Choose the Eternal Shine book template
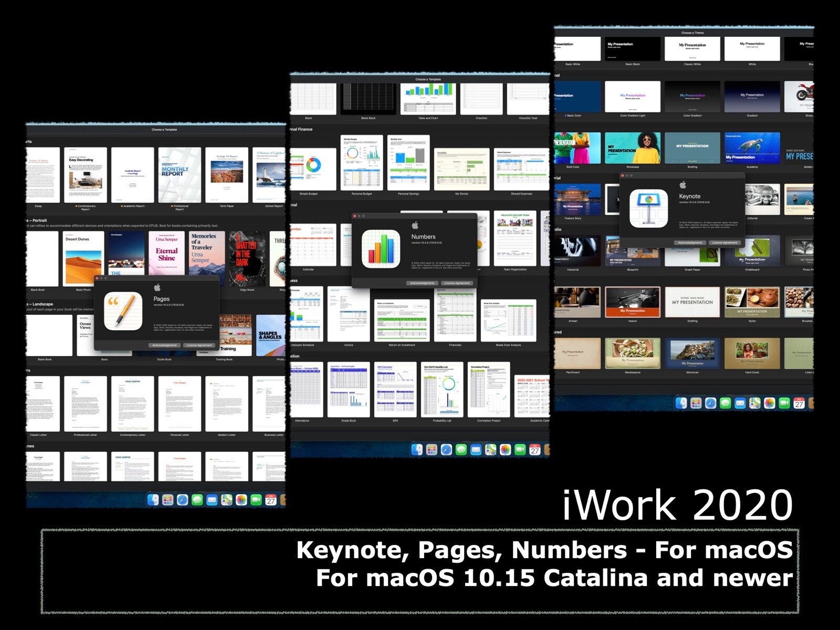 pos(166,253)
